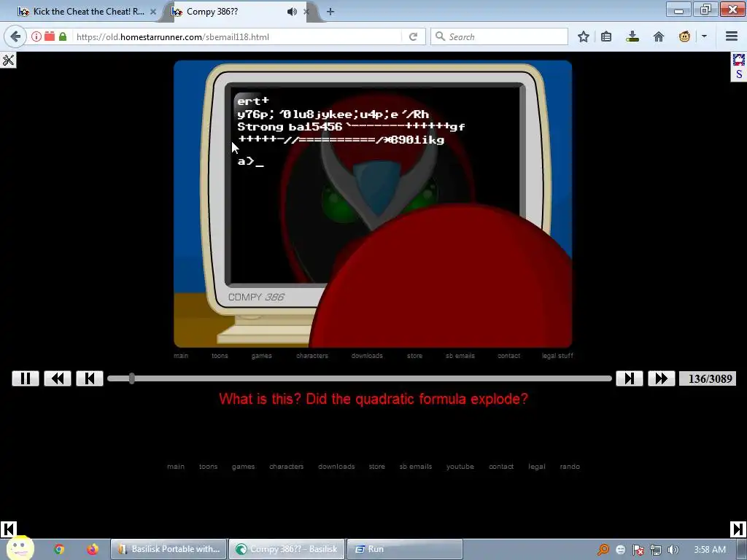
Task: Click the S icon at page right
Action: [739, 74]
